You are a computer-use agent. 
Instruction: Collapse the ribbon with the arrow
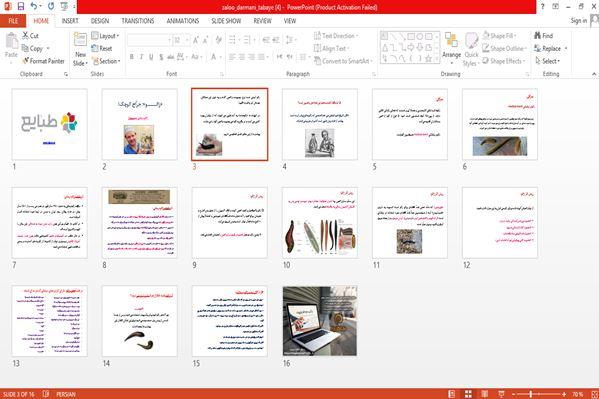tap(594, 74)
